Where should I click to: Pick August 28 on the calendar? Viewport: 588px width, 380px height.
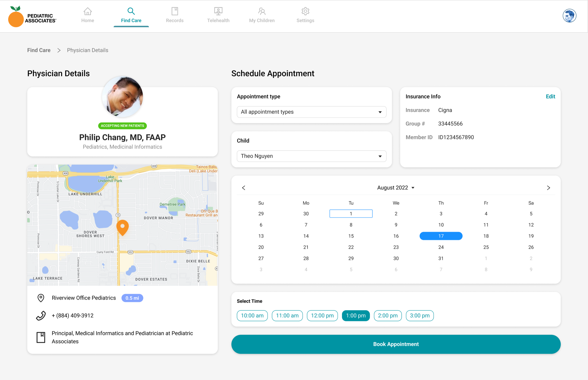point(306,258)
